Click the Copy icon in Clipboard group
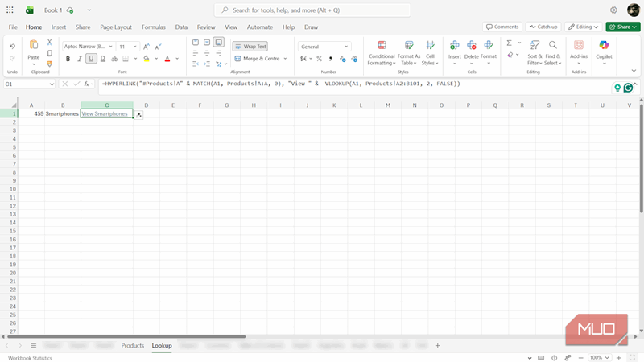 (49, 53)
